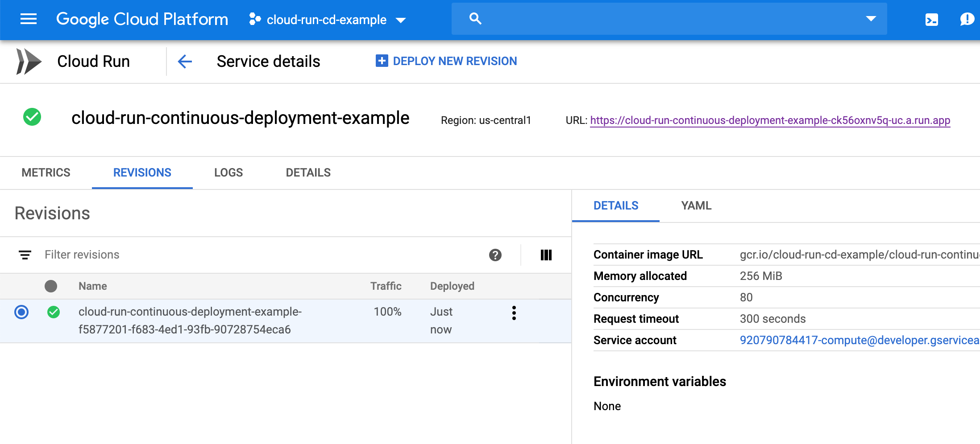Focus the top search products field
The height and width of the screenshot is (444, 980).
point(669,19)
